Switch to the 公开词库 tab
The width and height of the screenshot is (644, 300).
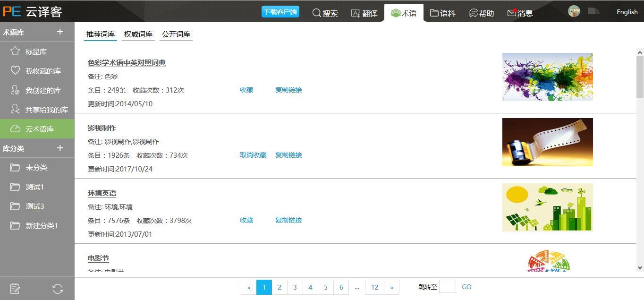pos(176,34)
